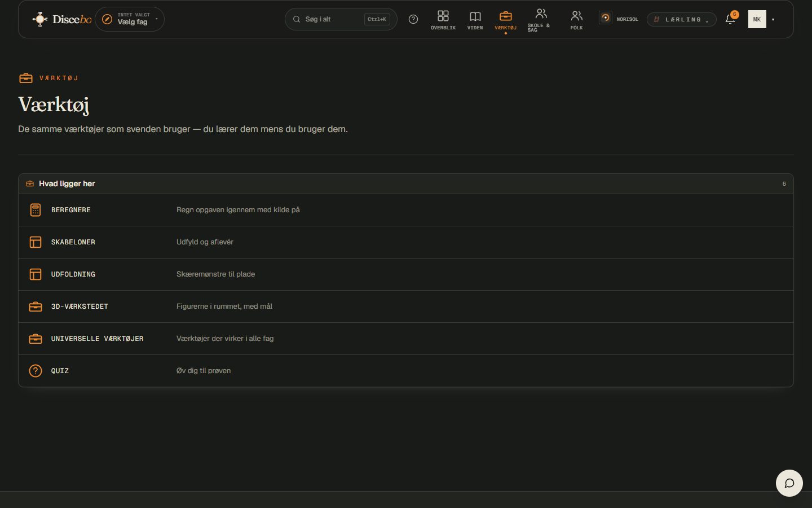812x508 pixels.
Task: Click the small icon beside Hvad ligger her
Action: click(30, 184)
